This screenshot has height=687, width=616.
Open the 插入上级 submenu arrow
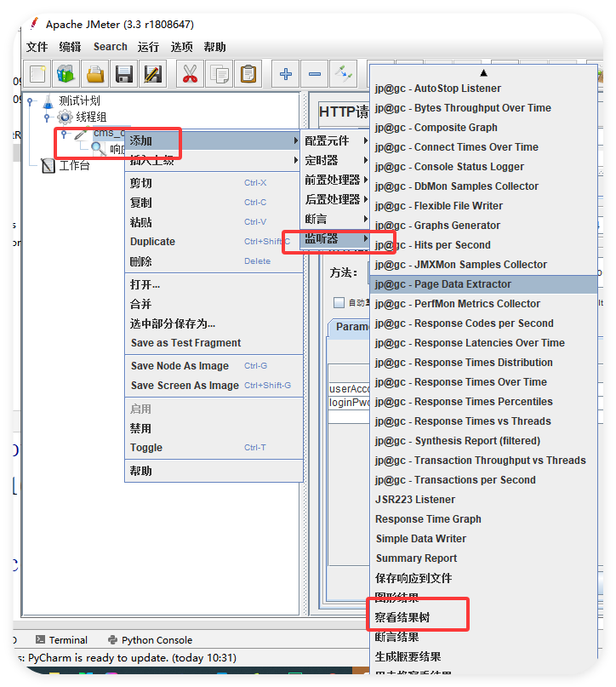point(296,160)
